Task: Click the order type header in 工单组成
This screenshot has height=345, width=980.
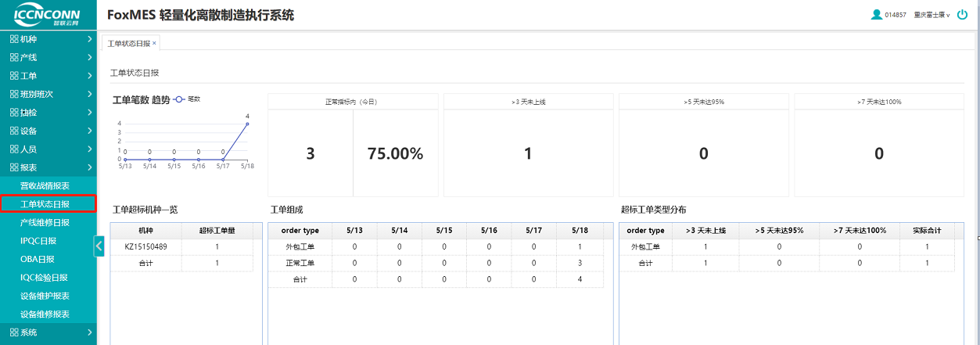Action: 300,230
